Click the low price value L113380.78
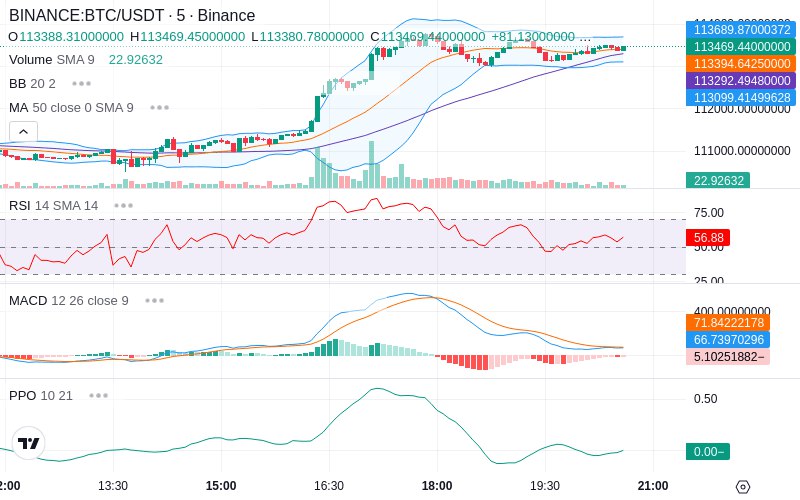This screenshot has height=500, width=800. click(x=308, y=37)
